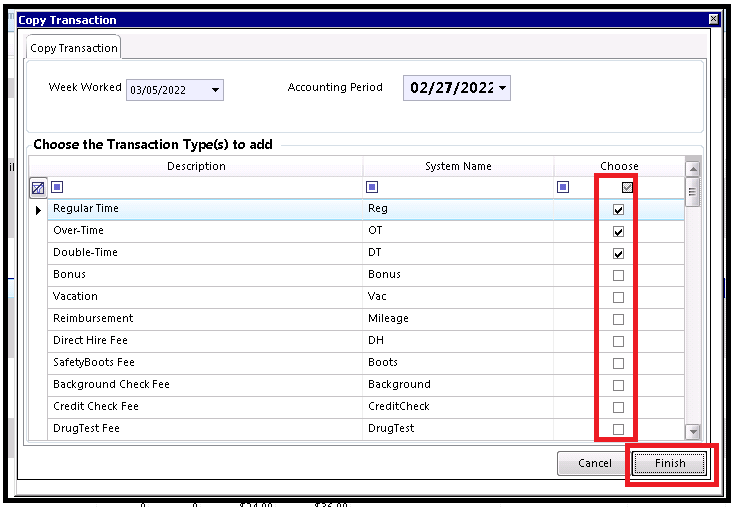This screenshot has width=737, height=507.
Task: Select the Credit Check Fee description cell
Action: tap(205, 407)
